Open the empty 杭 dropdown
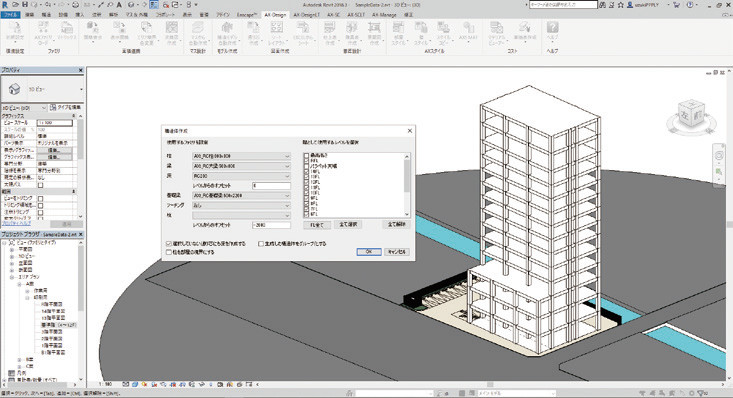 (241, 215)
